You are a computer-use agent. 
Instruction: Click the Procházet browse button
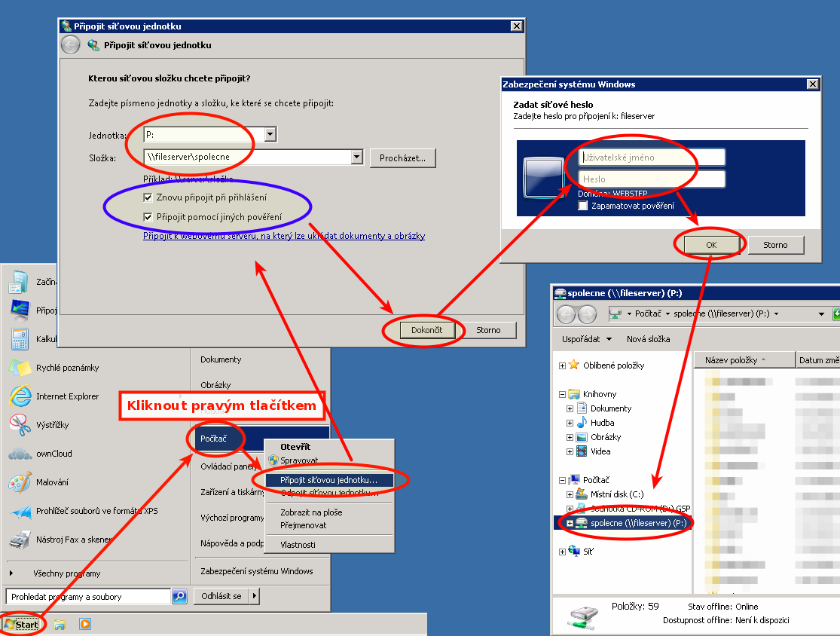pos(402,157)
